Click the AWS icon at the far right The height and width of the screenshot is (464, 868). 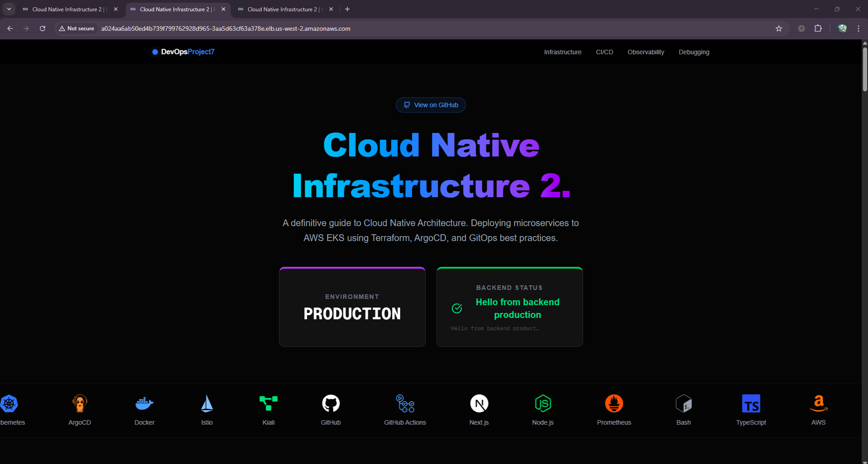[817, 403]
